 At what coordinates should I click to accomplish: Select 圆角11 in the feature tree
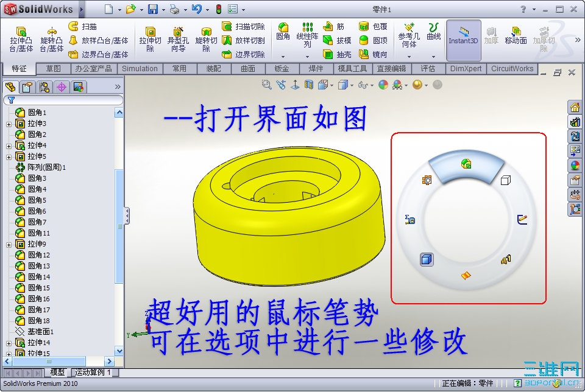(x=33, y=233)
